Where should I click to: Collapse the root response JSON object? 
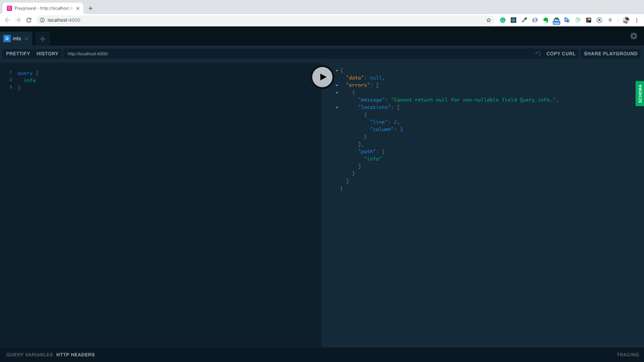(337, 70)
